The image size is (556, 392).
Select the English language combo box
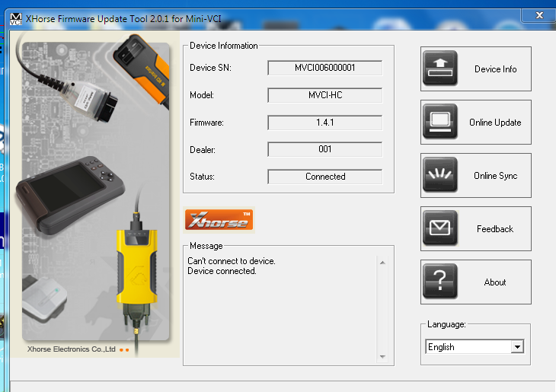474,347
